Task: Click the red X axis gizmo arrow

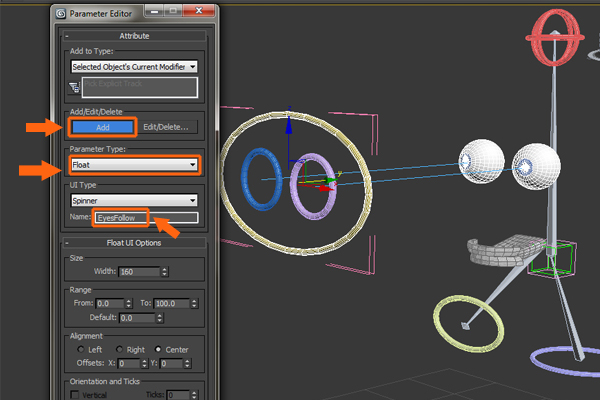Action: [326, 188]
